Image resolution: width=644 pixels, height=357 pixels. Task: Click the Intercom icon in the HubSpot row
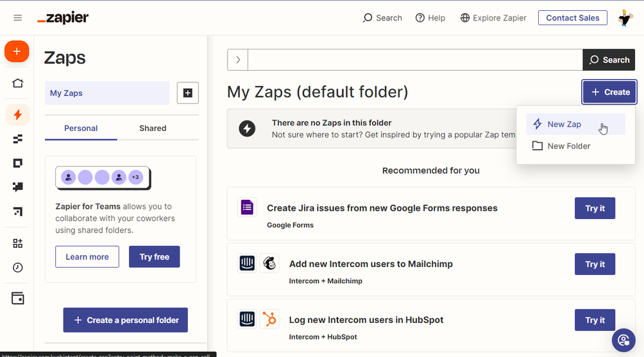[247, 319]
